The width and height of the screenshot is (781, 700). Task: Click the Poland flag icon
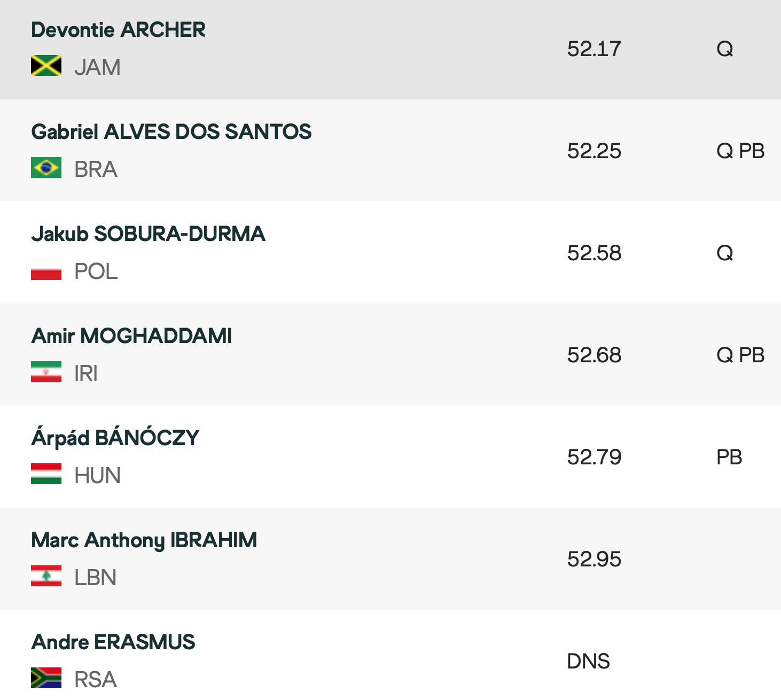46,270
